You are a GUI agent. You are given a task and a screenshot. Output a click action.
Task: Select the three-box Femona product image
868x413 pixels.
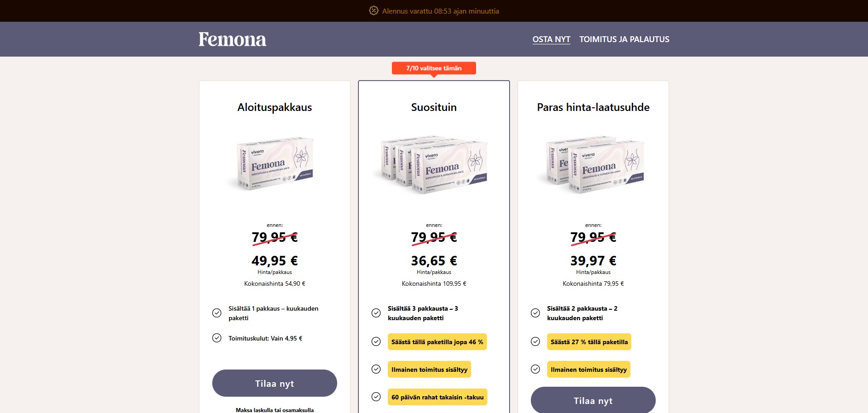point(434,165)
